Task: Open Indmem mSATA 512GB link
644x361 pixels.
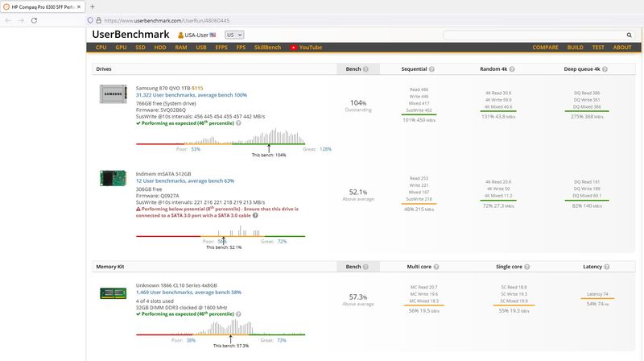Action: (163, 174)
